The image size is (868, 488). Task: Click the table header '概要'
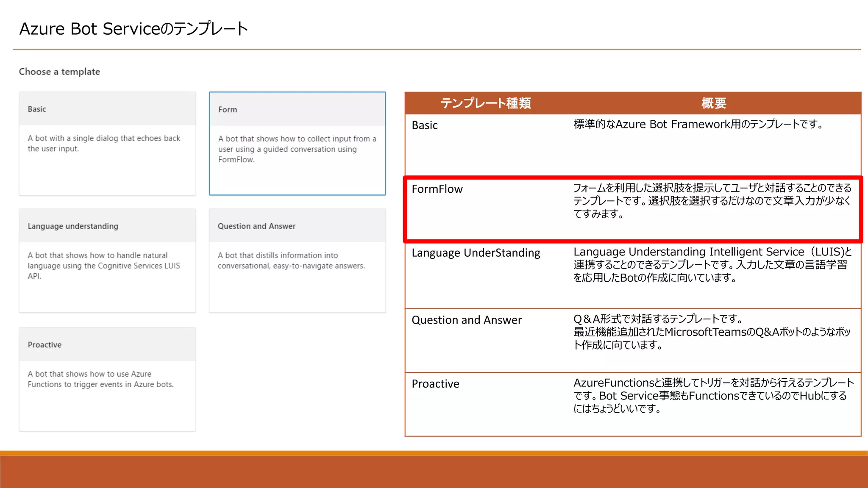point(714,103)
